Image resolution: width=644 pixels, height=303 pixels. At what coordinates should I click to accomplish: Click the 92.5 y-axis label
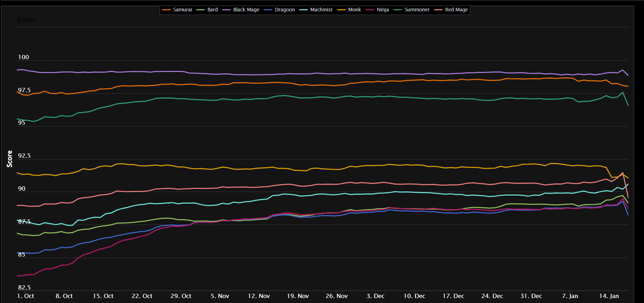[24, 156]
